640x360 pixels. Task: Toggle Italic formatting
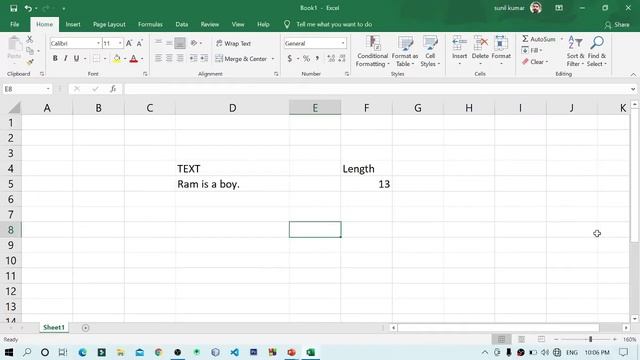click(x=65, y=59)
